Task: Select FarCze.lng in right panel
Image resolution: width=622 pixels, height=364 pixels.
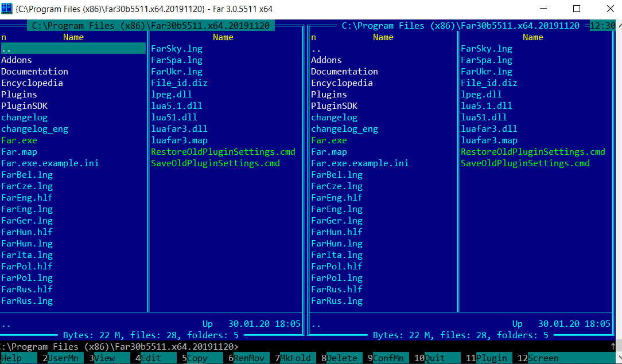Action: point(336,186)
